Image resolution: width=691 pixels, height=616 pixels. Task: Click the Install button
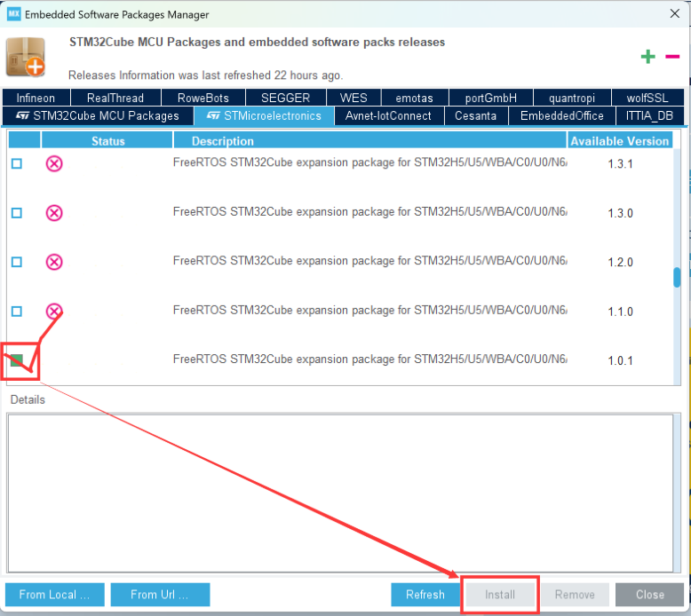500,595
